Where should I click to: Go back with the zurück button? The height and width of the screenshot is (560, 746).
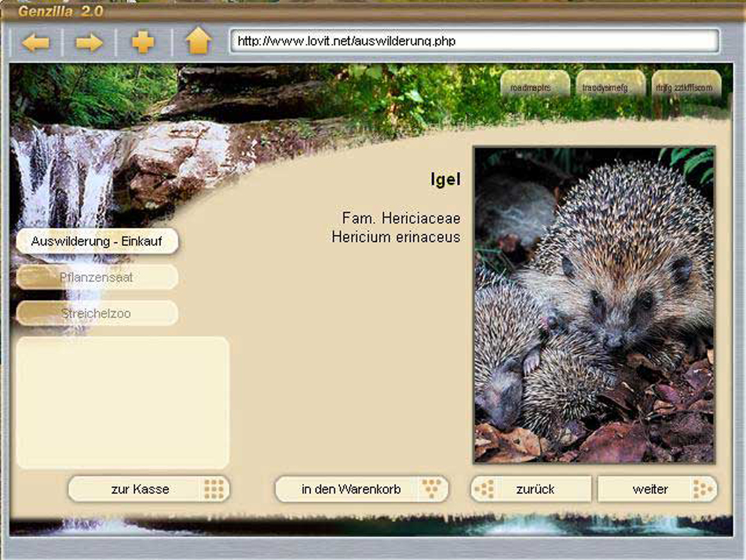click(x=535, y=489)
